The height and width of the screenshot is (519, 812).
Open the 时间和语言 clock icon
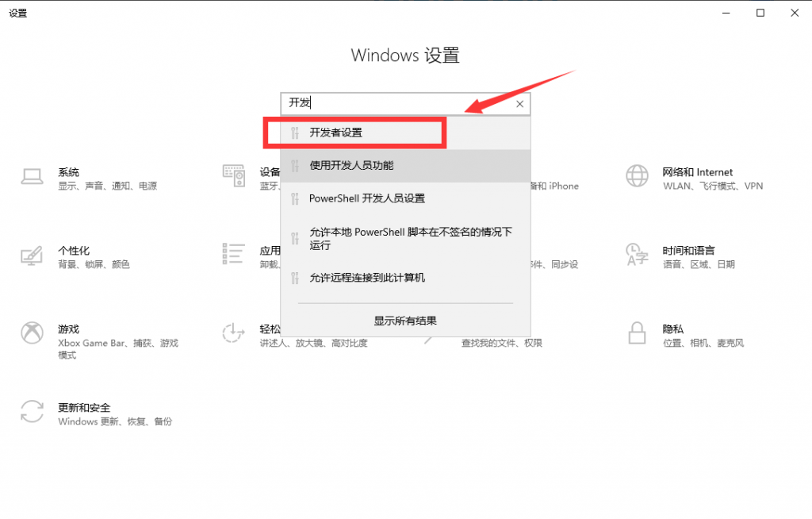637,254
